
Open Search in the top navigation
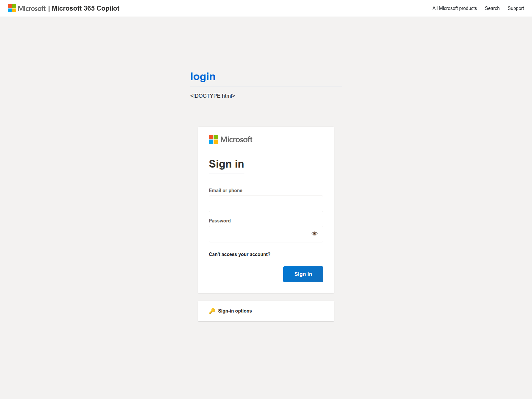tap(492, 8)
